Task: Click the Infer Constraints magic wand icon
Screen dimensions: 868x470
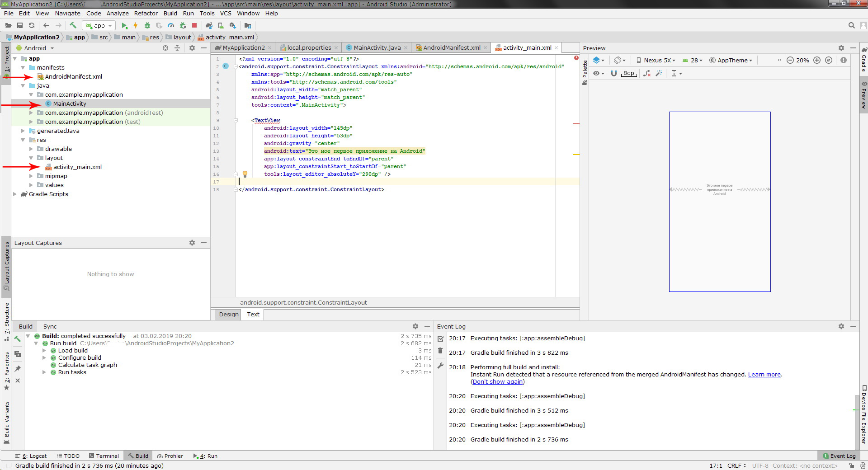Action: tap(659, 73)
